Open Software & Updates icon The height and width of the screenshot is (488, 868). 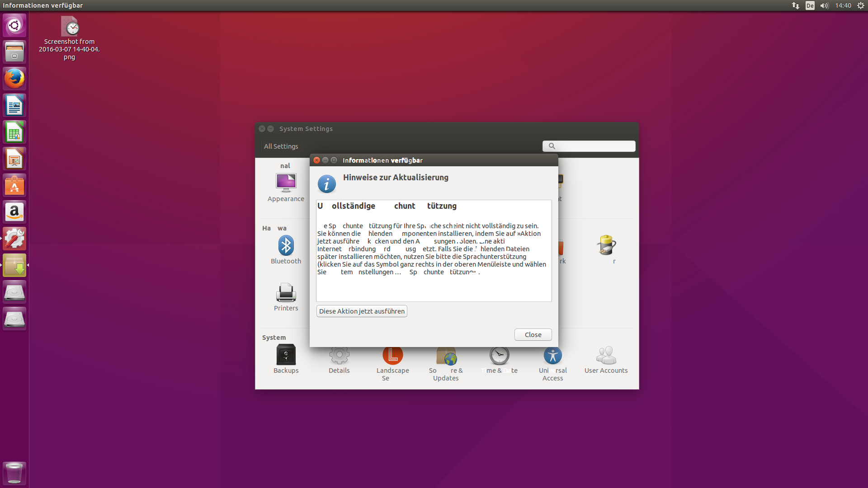(446, 357)
